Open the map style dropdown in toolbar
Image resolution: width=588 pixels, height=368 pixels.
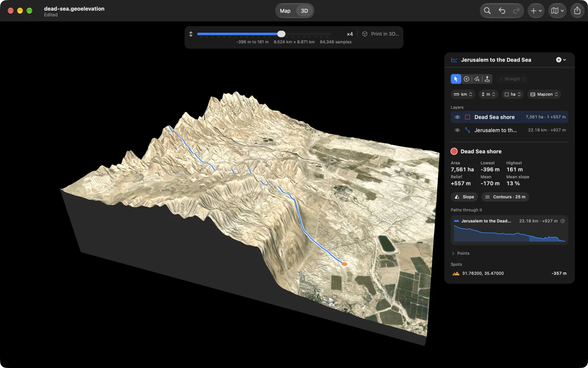click(557, 11)
